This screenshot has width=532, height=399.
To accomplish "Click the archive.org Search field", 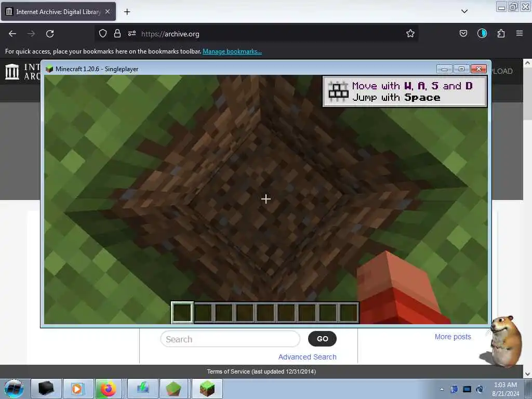I will pos(230,339).
